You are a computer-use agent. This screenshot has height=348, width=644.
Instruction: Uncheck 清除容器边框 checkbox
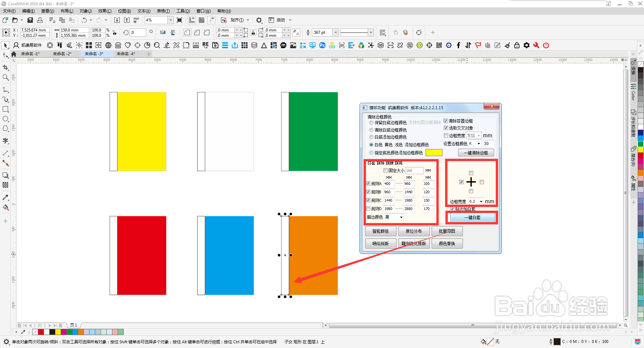point(446,121)
